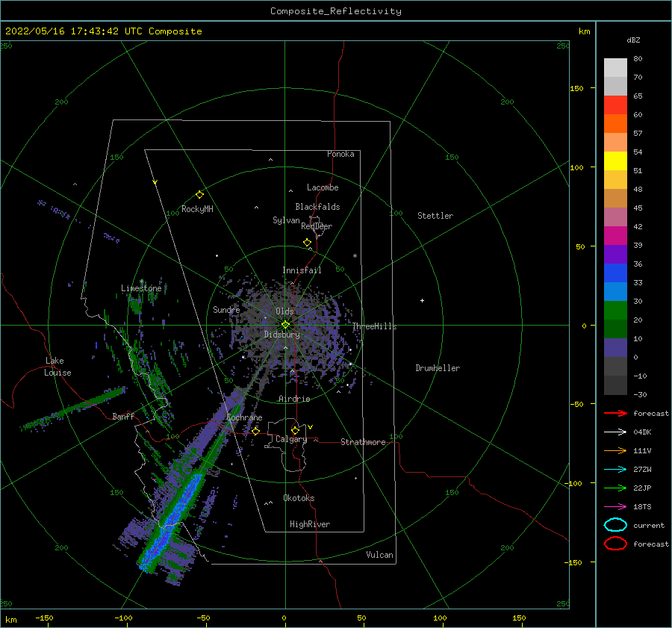Screen dimensions: 672x628
Task: Click the Sylvan label
Action: [x=286, y=220]
